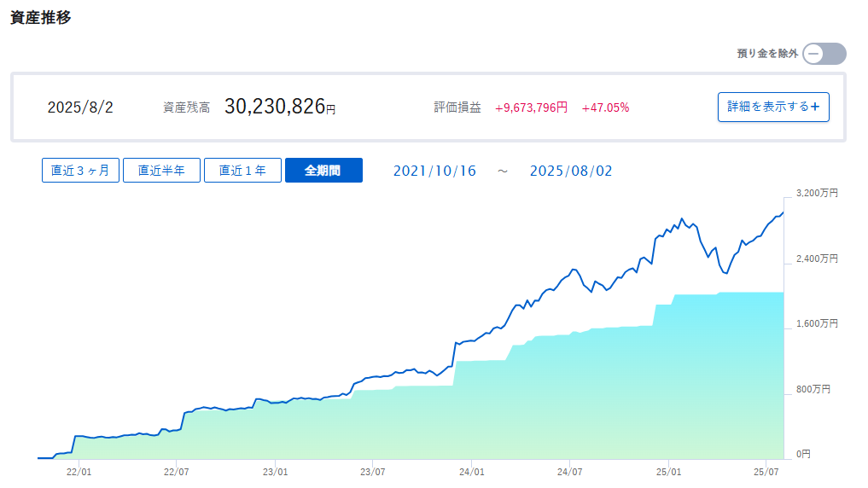Viewport: 868px width, 488px height.
Task: Open the start date 2021/10/16
Action: pos(434,171)
